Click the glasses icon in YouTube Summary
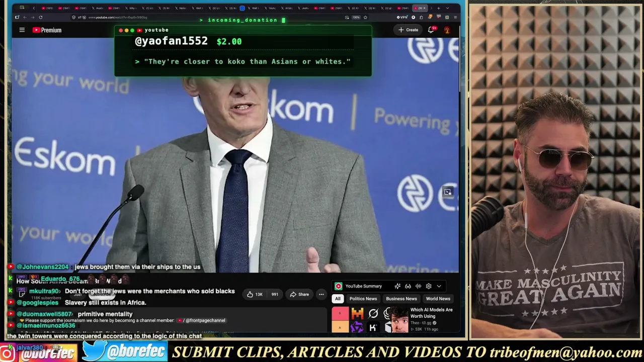This screenshot has height=362, width=644. pyautogui.click(x=408, y=286)
